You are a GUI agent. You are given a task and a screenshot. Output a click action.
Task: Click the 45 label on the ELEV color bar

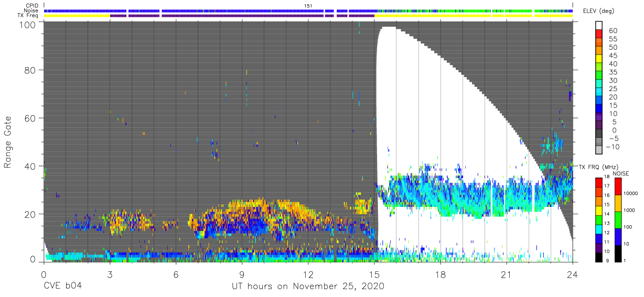(613, 56)
